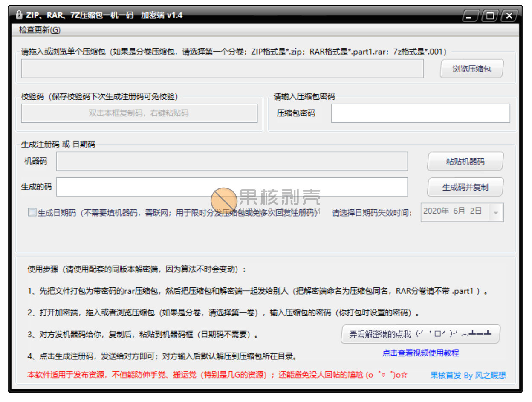Click the 请选择日期码失效时间 label

click(372, 213)
